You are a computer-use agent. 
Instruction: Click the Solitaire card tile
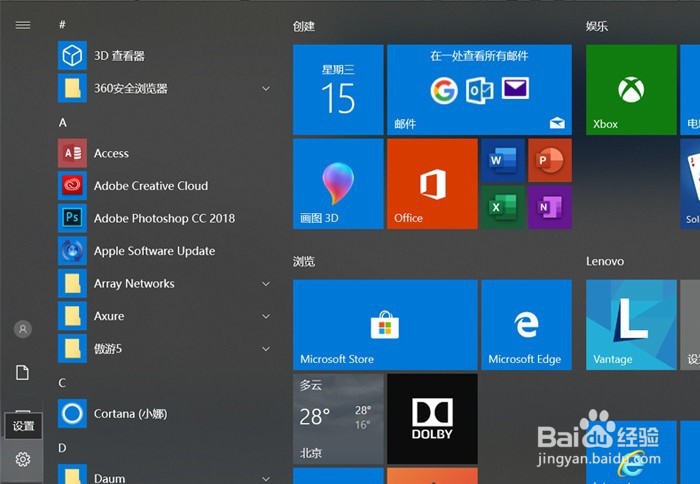click(690, 184)
